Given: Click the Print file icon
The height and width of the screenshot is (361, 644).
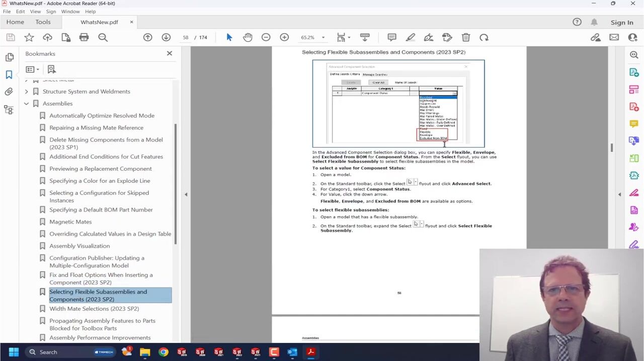Looking at the screenshot, I should pos(84,37).
